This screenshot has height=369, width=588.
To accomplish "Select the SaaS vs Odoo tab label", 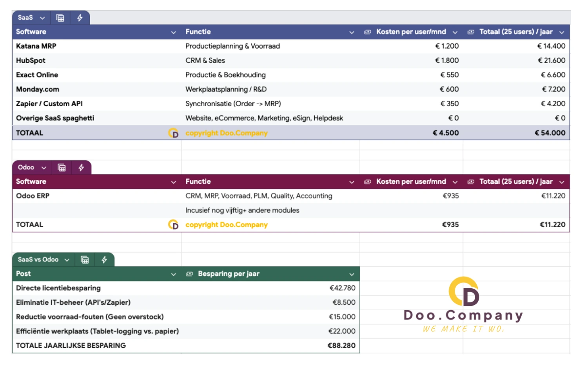I will [38, 260].
